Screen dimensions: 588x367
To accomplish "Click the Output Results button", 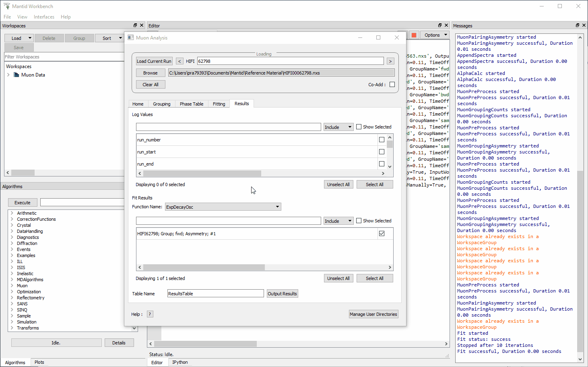I will 282,293.
